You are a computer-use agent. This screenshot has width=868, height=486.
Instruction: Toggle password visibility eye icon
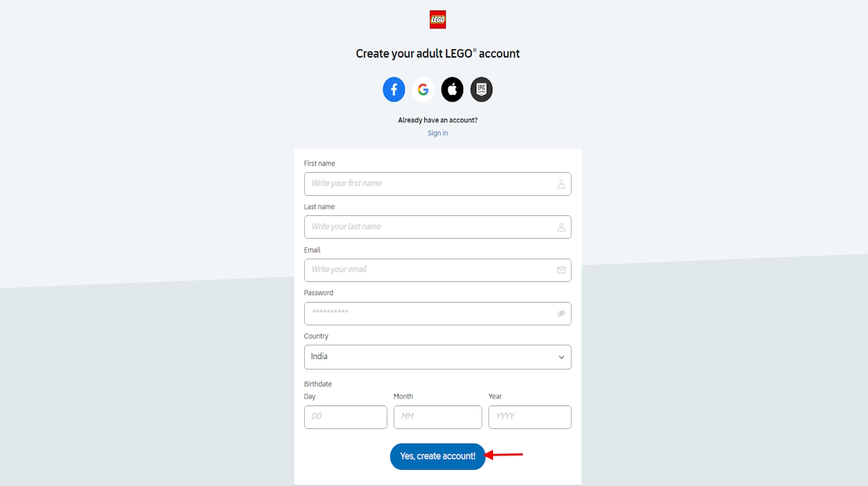561,314
